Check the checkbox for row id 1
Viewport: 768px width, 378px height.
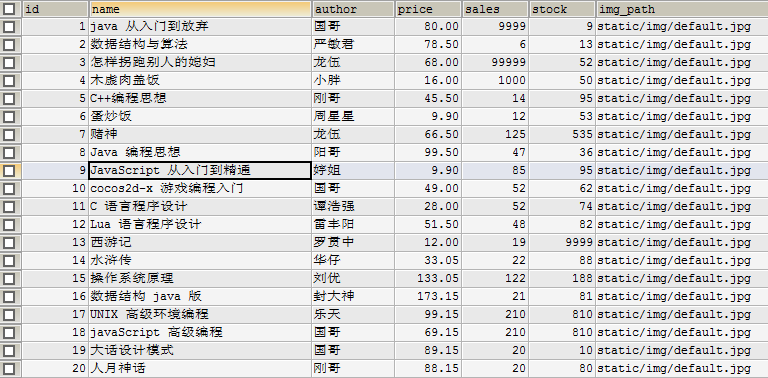[9, 26]
